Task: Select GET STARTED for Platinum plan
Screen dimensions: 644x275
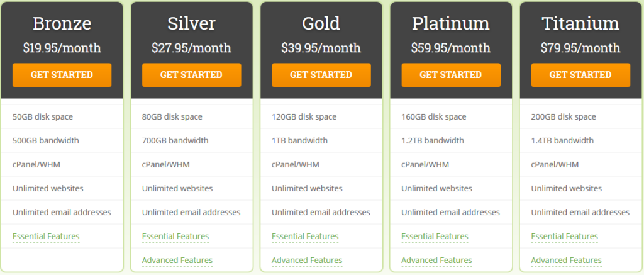Action: [x=451, y=75]
